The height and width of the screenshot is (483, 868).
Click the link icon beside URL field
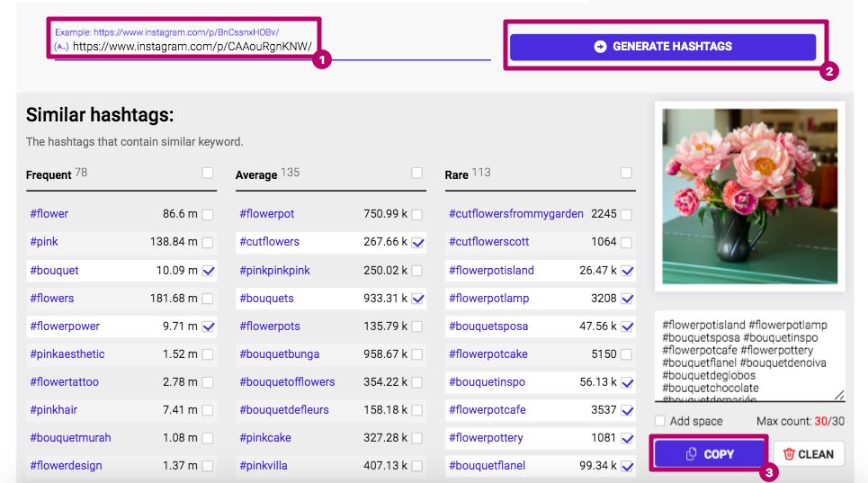tap(61, 47)
